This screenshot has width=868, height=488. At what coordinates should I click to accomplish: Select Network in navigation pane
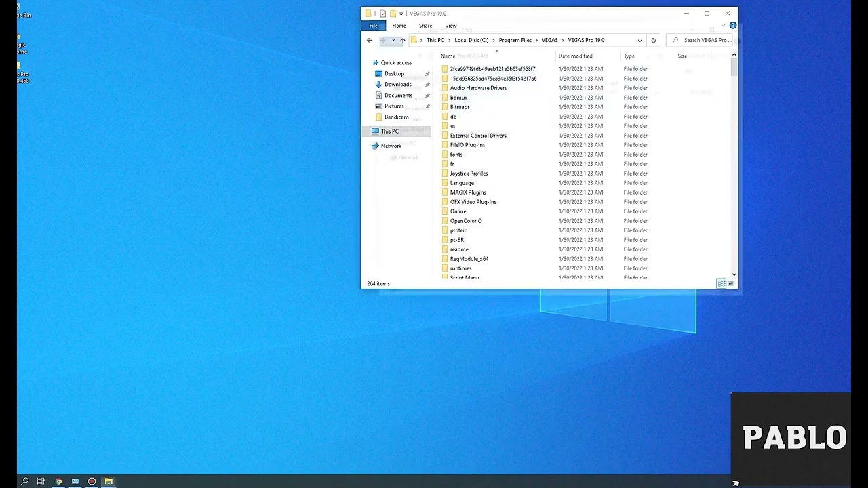[x=391, y=146]
